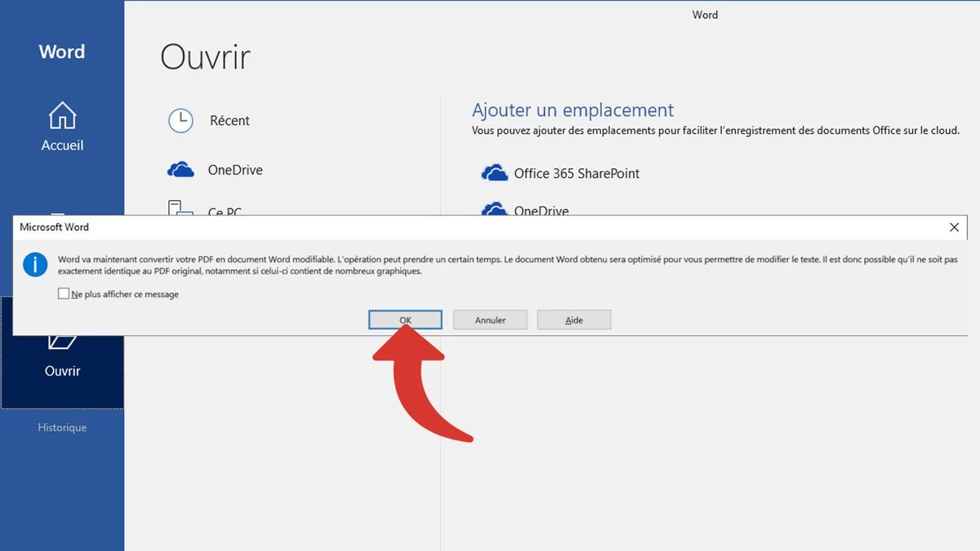
Task: Click the blue information icon in dialog
Action: pyautogui.click(x=35, y=264)
